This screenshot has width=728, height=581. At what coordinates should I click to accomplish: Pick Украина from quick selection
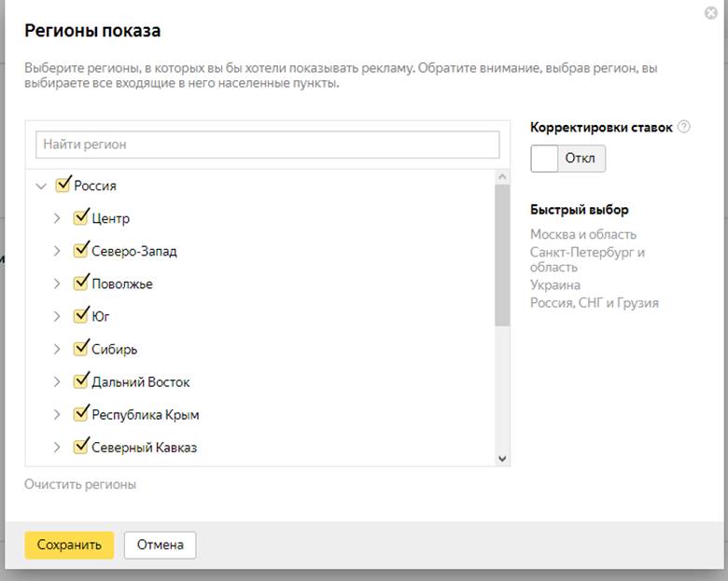click(x=555, y=284)
